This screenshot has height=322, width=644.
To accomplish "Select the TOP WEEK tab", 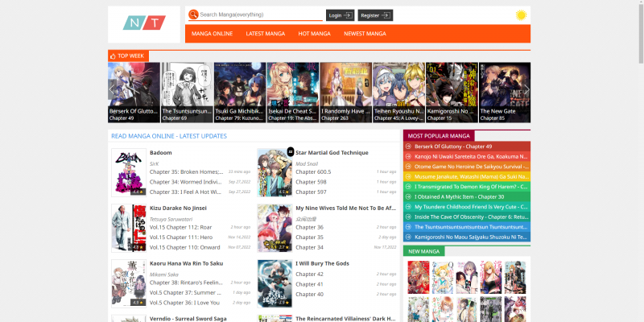I will click(128, 56).
